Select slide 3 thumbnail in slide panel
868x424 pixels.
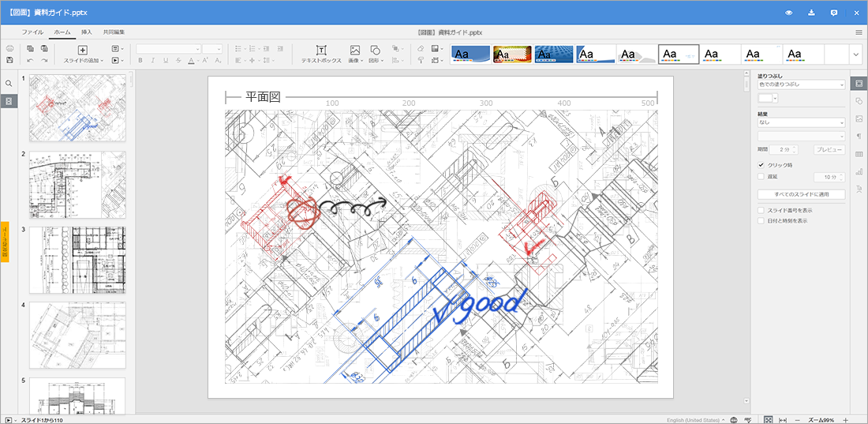click(x=77, y=260)
